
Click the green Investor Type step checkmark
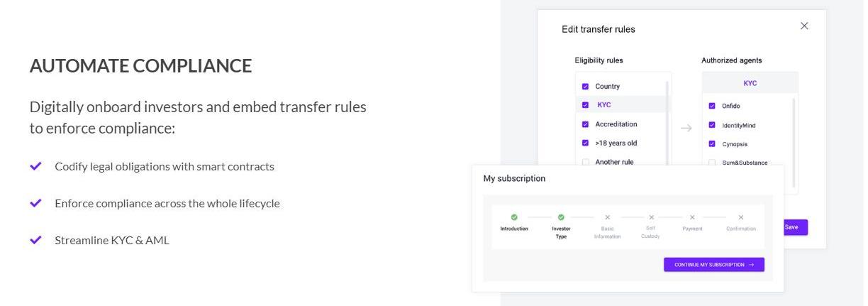coord(561,217)
